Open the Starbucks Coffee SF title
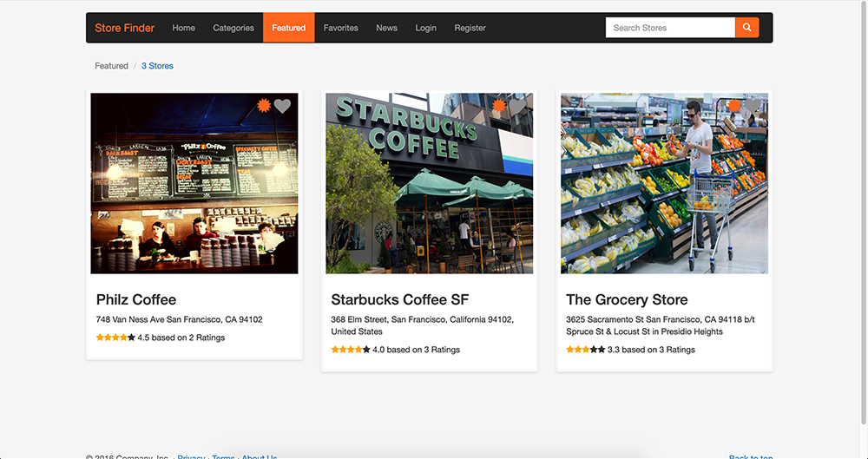This screenshot has height=459, width=868. [x=399, y=299]
